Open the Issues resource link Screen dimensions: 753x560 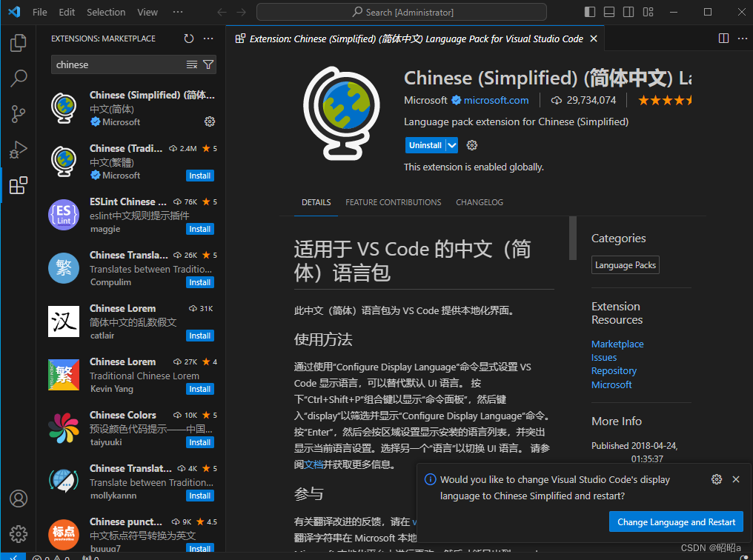603,358
